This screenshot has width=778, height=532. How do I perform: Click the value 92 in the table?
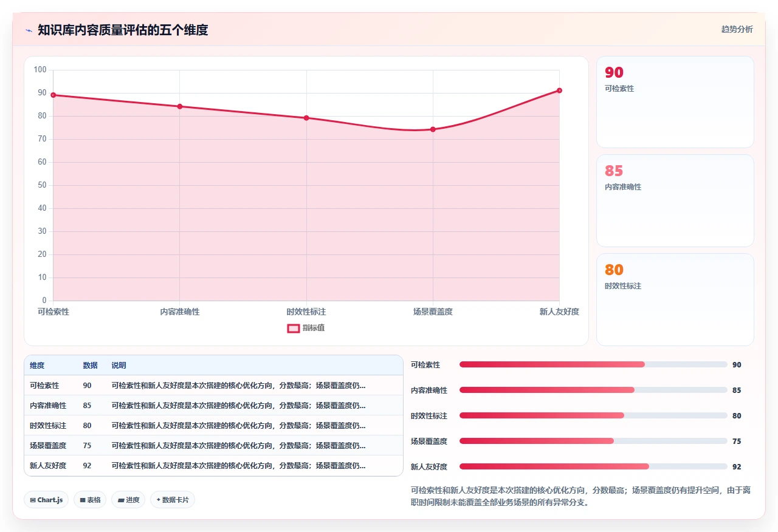point(87,466)
